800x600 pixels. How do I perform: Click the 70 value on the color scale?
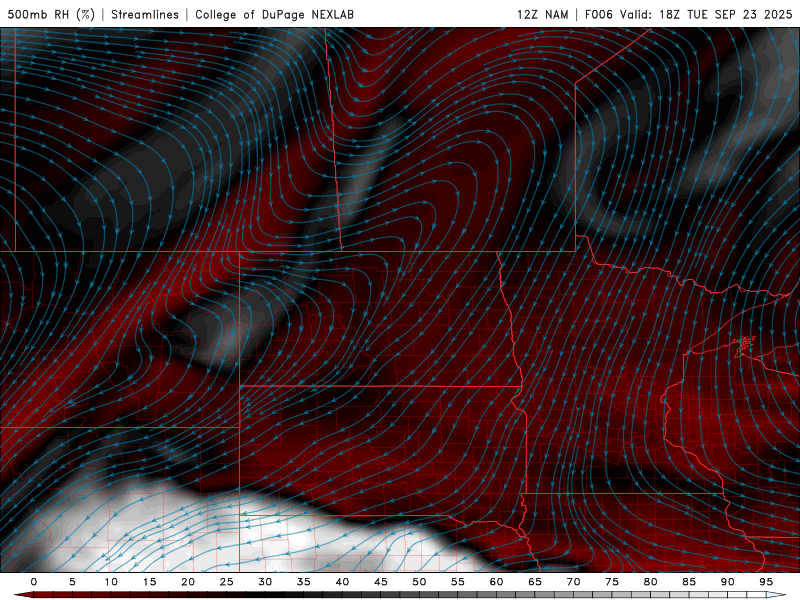[573, 582]
